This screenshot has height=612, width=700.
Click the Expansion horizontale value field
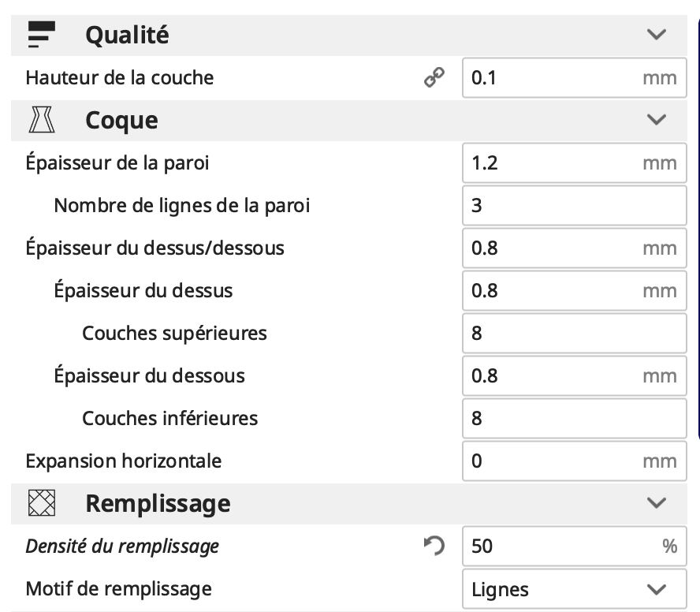pos(574,461)
